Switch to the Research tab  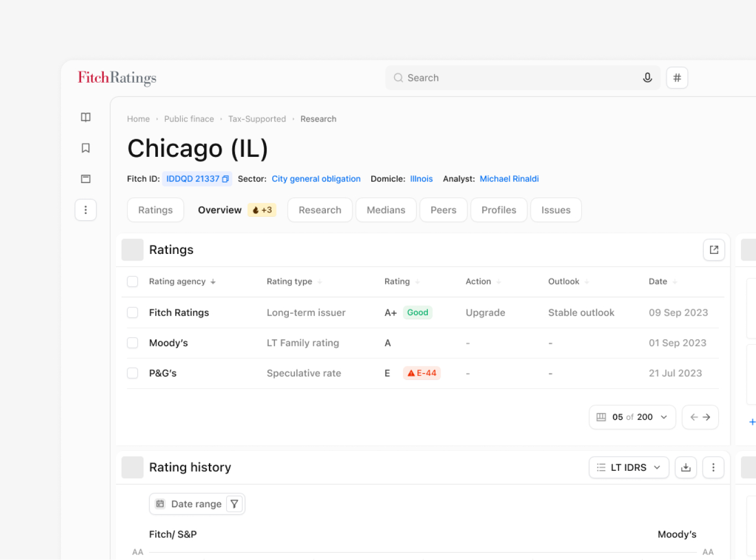click(x=320, y=210)
